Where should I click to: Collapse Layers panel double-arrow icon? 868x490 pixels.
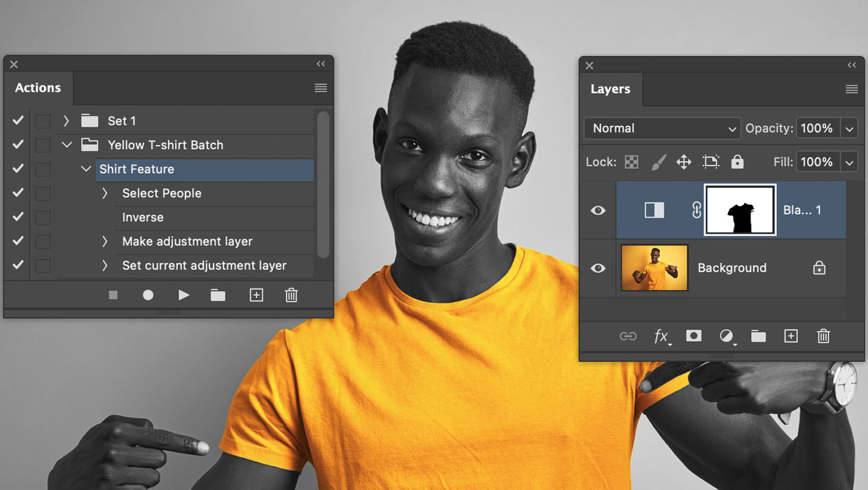852,65
